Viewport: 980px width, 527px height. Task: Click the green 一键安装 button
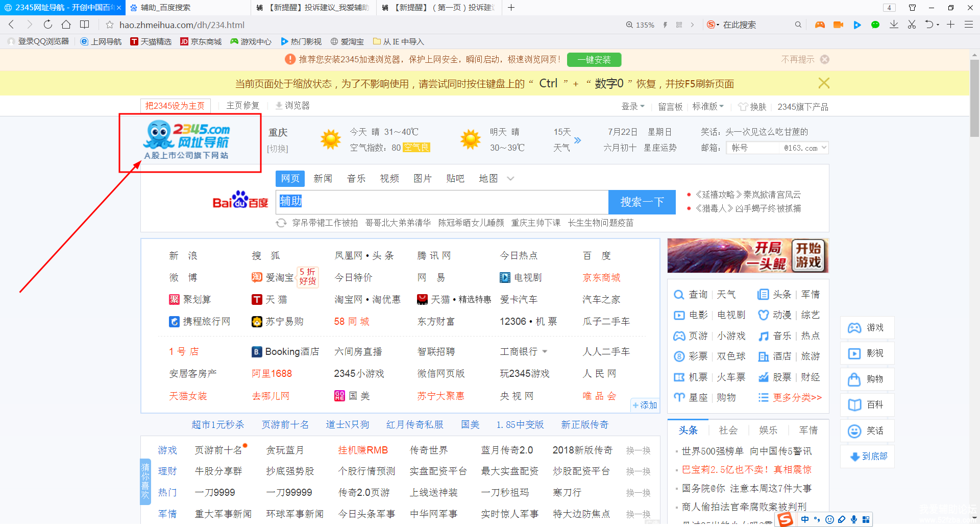(594, 60)
